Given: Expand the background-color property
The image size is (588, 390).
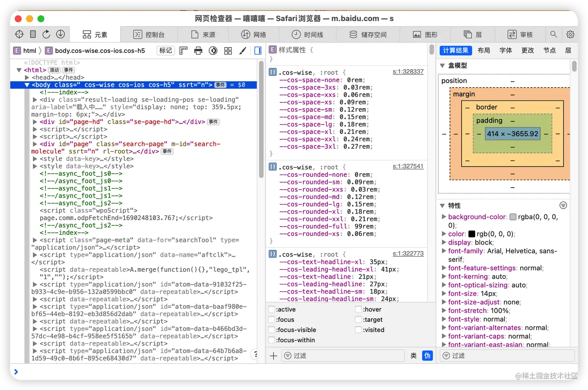Looking at the screenshot, I should tap(444, 217).
